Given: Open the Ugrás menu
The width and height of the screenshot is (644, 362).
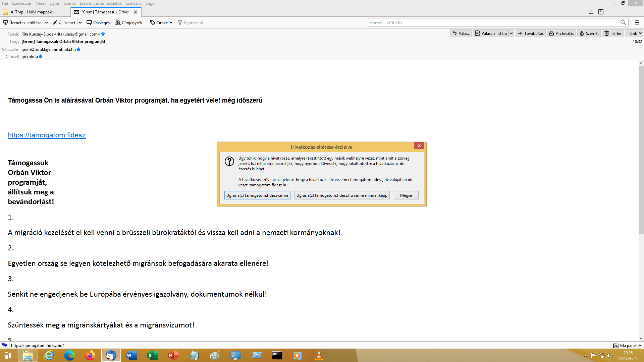Looking at the screenshot, I should 54,3.
